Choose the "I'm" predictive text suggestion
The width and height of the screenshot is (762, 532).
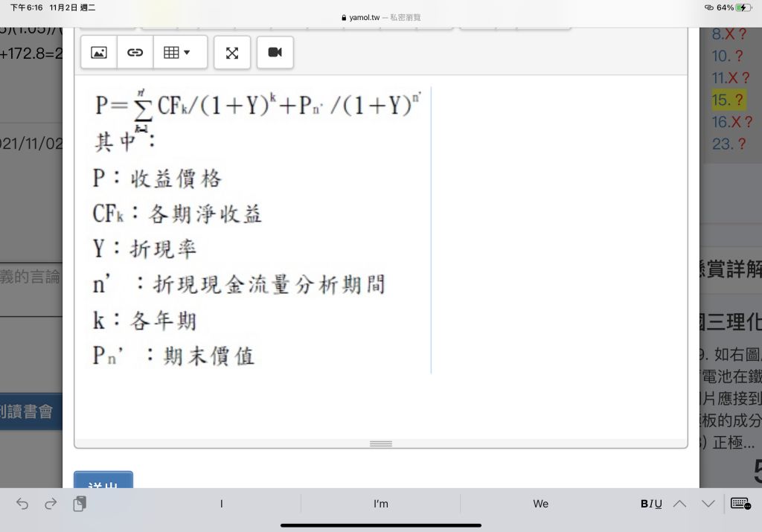[380, 504]
